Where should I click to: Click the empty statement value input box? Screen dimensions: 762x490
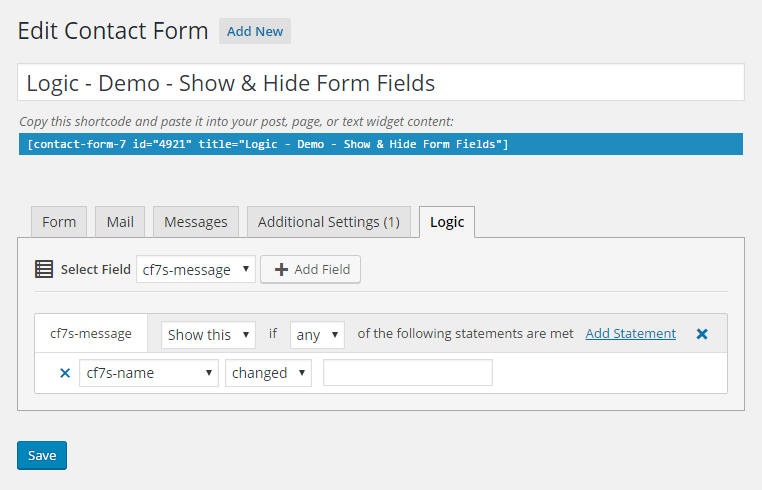click(408, 373)
